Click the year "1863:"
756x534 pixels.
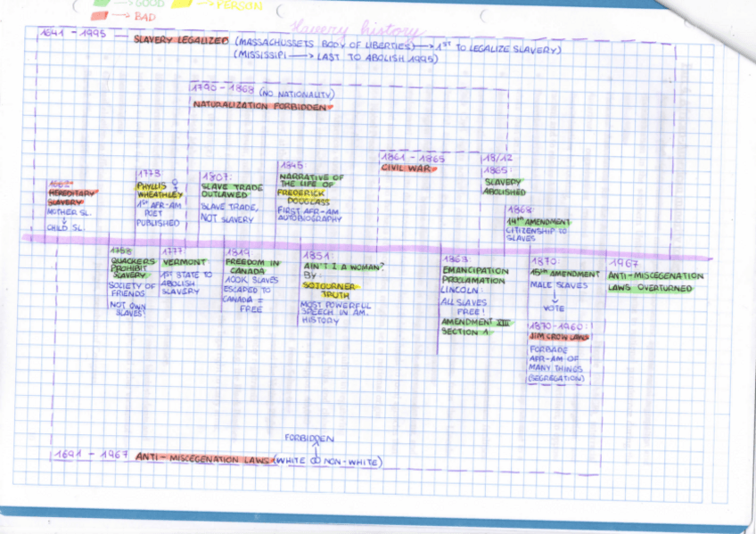click(x=456, y=259)
